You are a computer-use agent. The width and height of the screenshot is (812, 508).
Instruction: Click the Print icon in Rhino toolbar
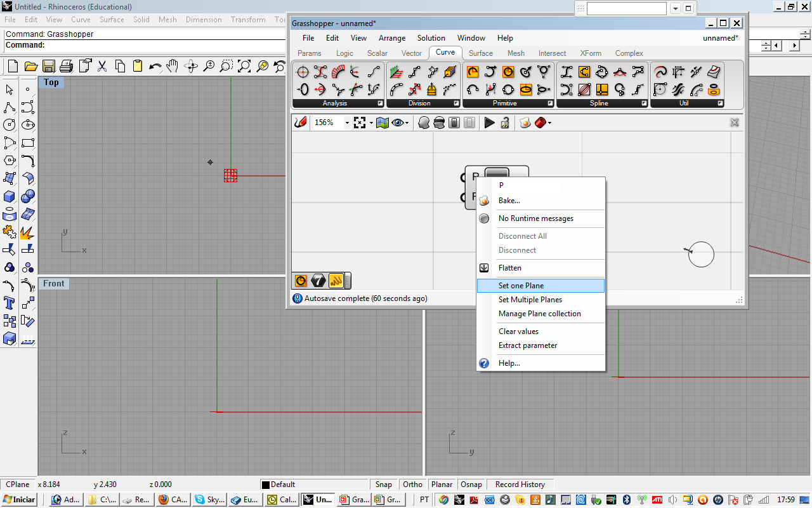(66, 66)
